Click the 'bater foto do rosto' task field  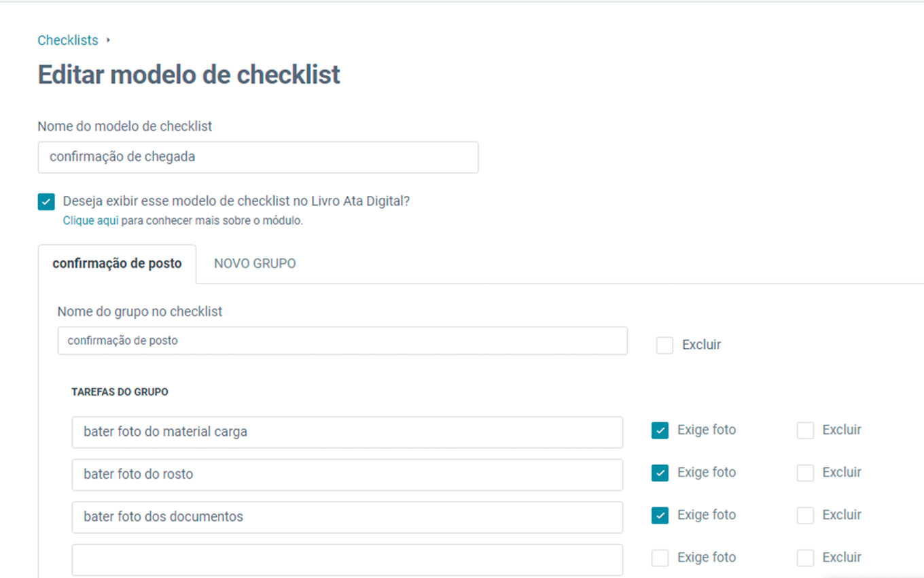coord(347,475)
